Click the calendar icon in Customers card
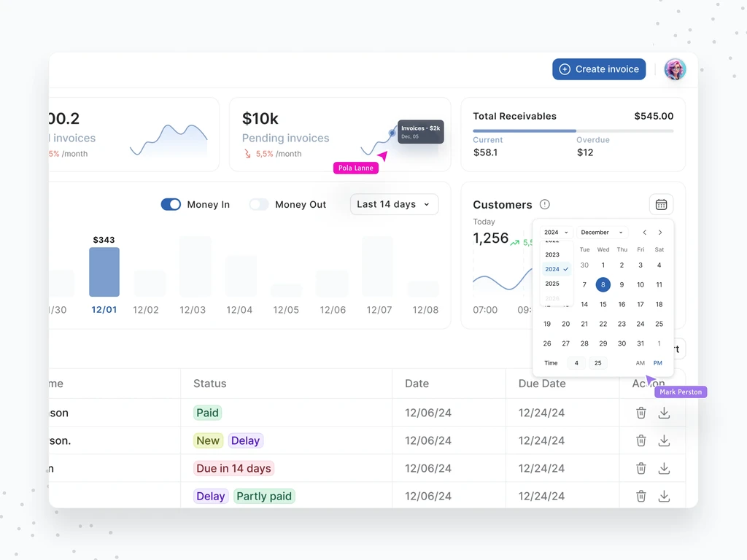This screenshot has width=747, height=560. tap(661, 205)
